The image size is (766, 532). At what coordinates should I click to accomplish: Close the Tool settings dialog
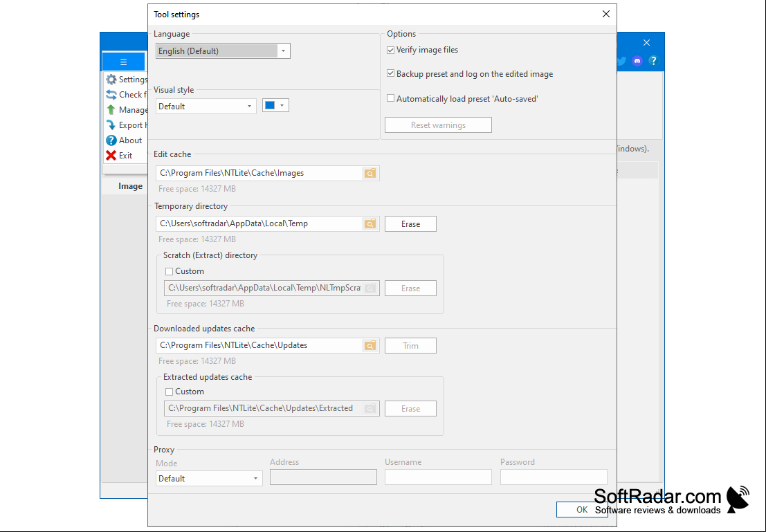point(605,14)
